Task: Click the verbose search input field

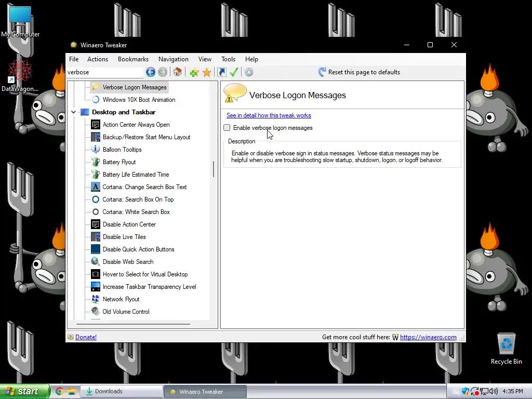Action: point(105,72)
